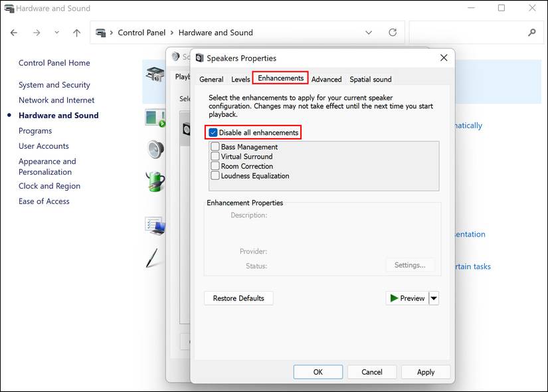Open Network and Internet category

coord(56,100)
